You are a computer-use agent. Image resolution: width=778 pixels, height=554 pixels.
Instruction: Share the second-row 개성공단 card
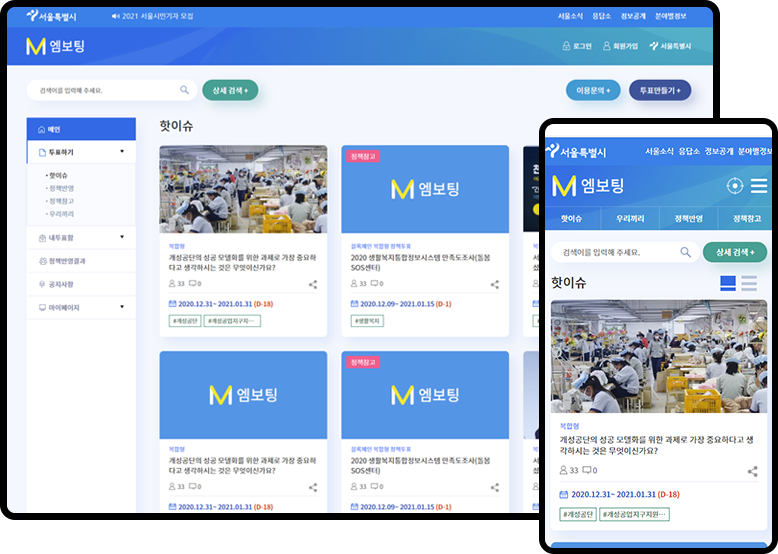[313, 488]
